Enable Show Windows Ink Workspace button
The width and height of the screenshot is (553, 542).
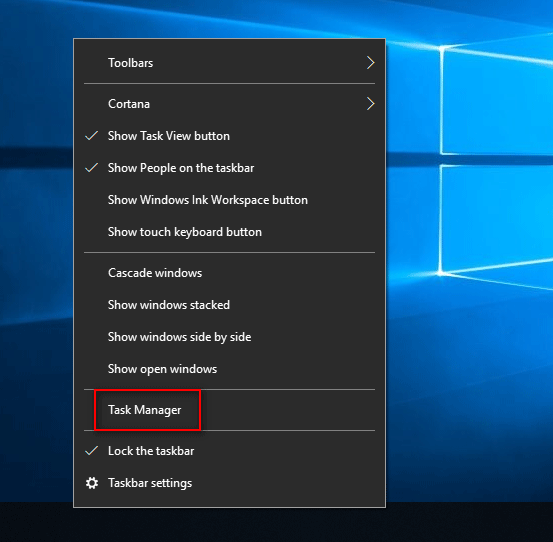click(229, 200)
